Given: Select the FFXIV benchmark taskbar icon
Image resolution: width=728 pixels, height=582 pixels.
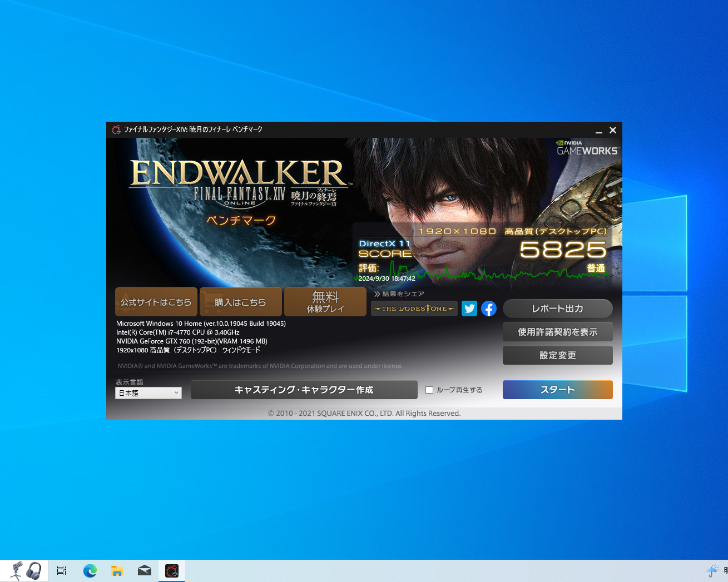Looking at the screenshot, I should pos(172,571).
